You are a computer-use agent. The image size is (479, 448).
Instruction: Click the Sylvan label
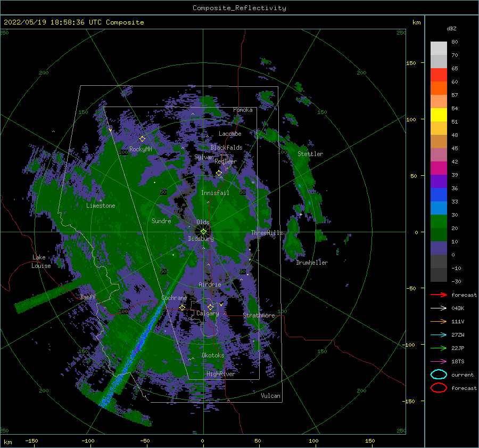click(204, 157)
